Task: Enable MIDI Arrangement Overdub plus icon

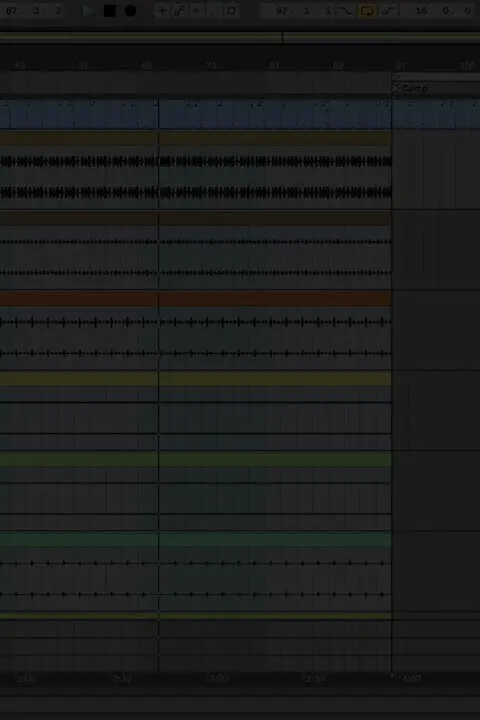Action: click(162, 11)
